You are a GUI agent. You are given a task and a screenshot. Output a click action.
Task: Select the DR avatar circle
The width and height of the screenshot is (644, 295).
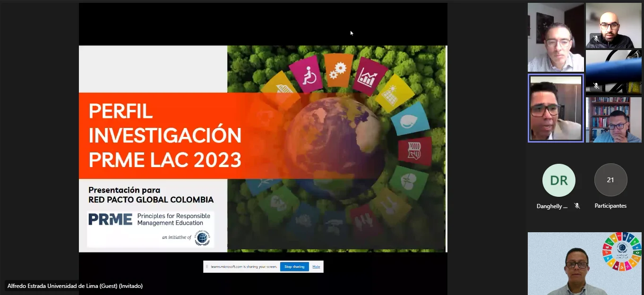point(558,180)
